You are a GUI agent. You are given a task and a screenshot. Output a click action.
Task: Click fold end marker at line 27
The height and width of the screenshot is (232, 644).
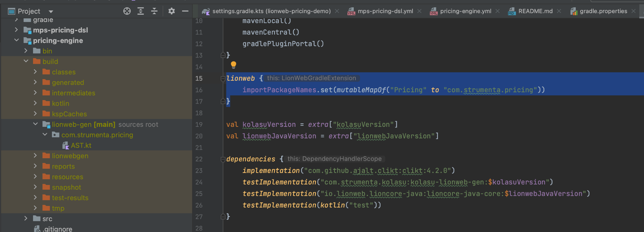pos(223,216)
